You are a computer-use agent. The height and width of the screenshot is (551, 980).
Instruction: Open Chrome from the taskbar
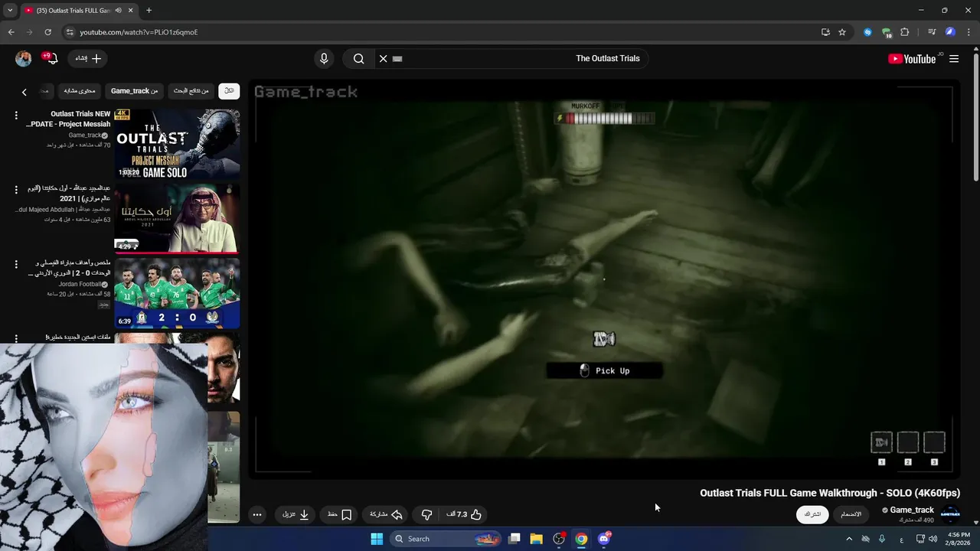coord(582,539)
